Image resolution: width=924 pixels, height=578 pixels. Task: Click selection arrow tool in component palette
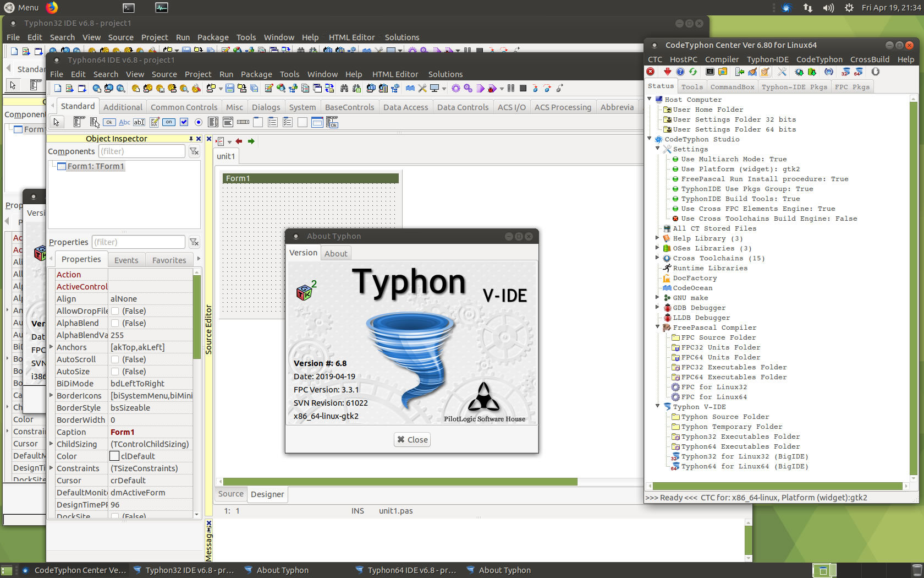(56, 122)
